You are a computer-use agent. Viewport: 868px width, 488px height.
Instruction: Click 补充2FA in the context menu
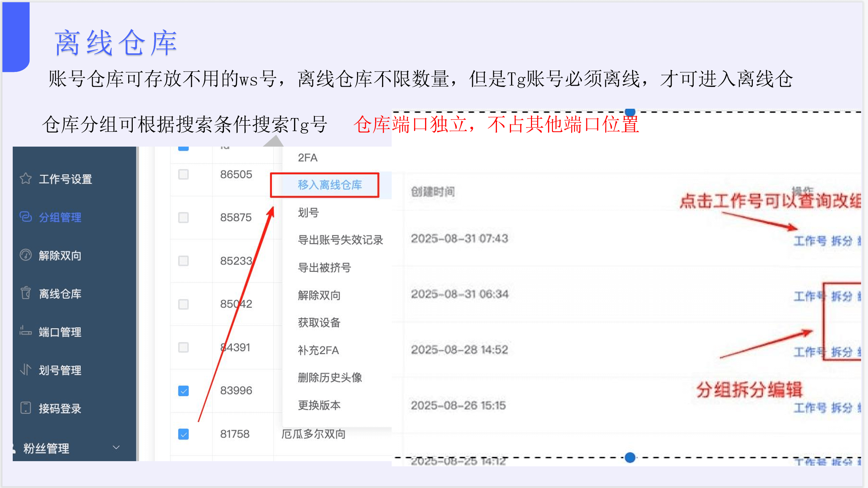[x=318, y=350]
